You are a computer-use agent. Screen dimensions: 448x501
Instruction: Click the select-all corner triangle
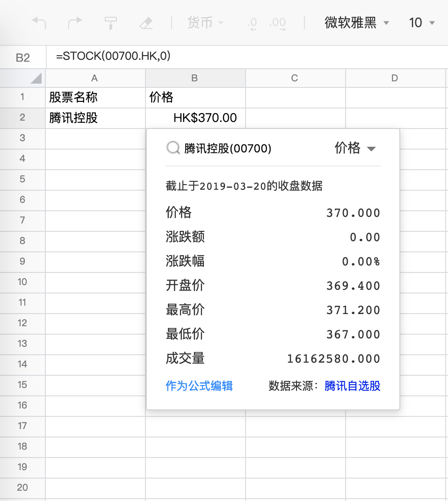(x=36, y=79)
